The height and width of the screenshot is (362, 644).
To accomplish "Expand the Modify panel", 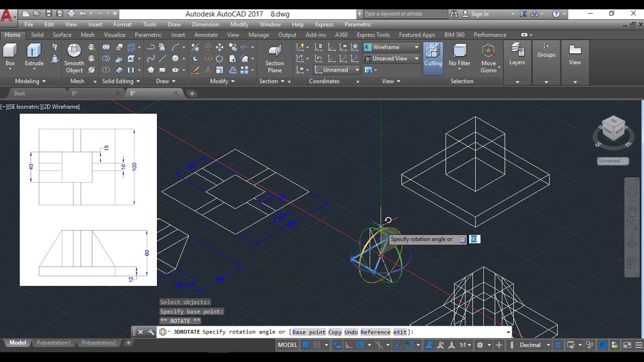I will click(x=222, y=81).
